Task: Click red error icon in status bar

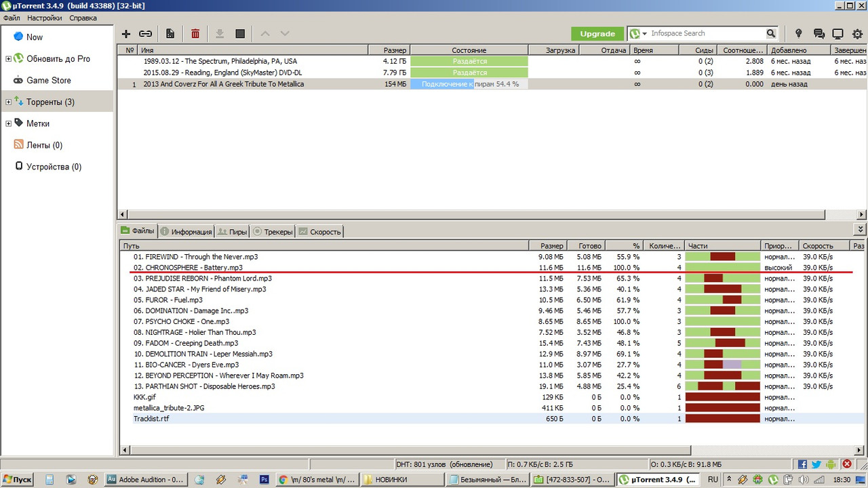Action: (847, 464)
